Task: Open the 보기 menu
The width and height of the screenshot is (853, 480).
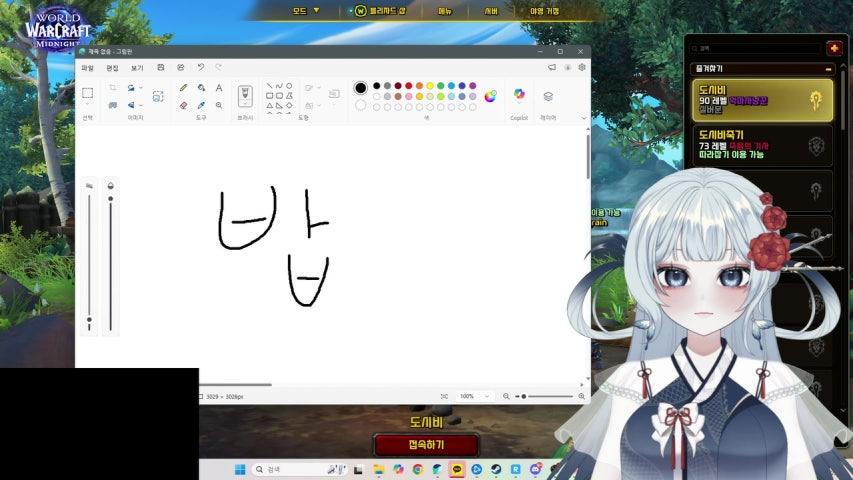Action: click(137, 68)
